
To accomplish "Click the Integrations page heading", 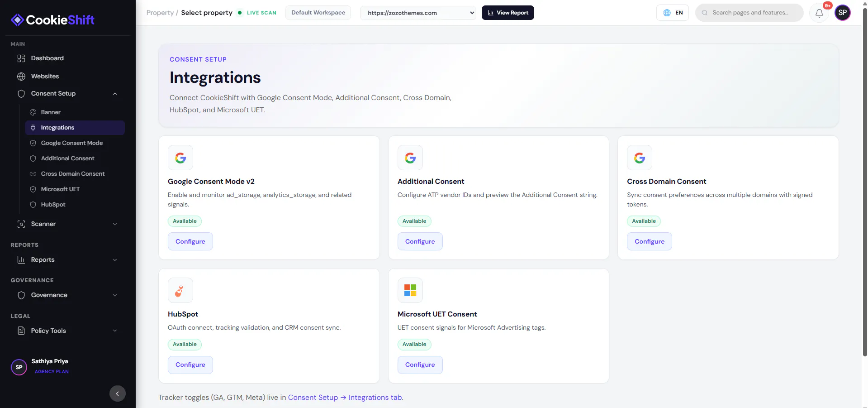I will click(215, 78).
